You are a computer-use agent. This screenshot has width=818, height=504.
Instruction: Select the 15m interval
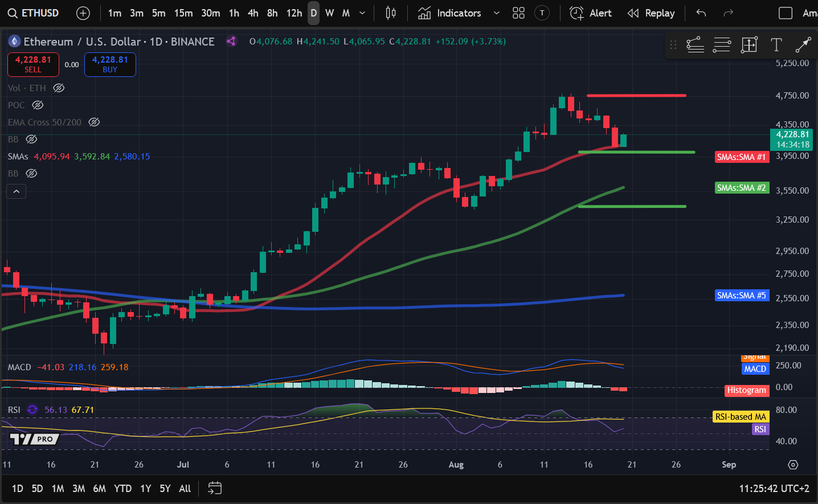coord(183,13)
